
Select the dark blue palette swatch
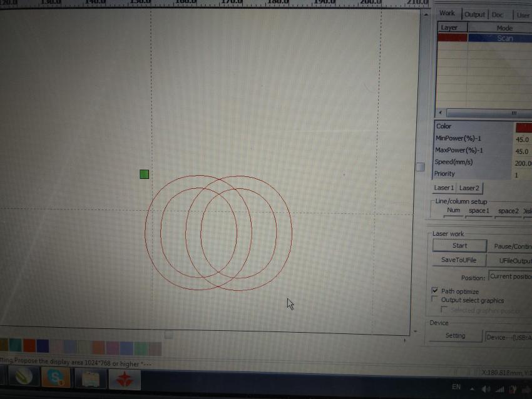click(x=43, y=346)
